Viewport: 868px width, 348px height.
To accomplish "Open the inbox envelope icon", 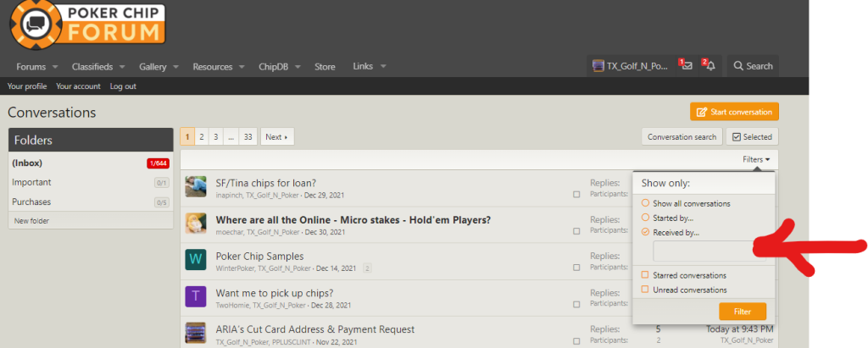I will tap(686, 66).
